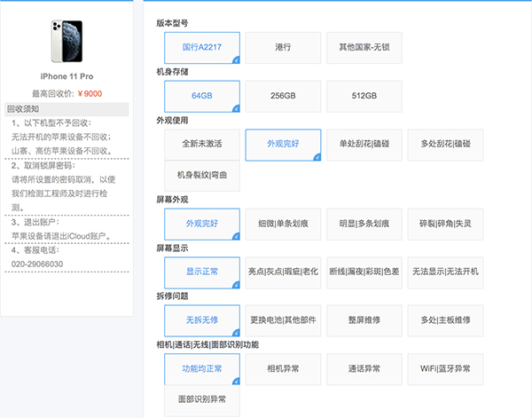Select 外观完好 under 外观使用
The image size is (532, 418).
[283, 145]
